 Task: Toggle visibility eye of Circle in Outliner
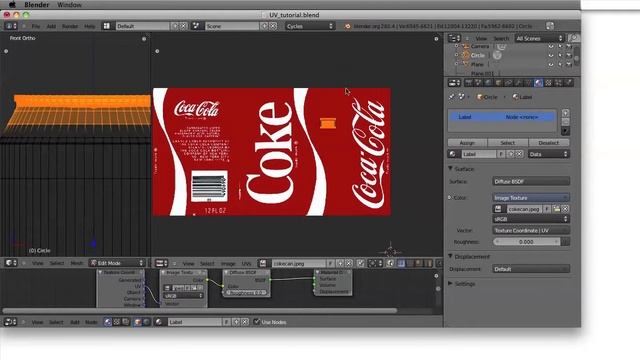551,55
